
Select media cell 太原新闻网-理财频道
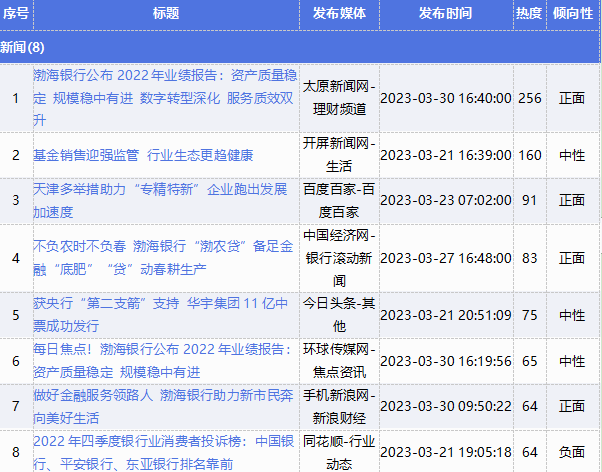pyautogui.click(x=339, y=98)
